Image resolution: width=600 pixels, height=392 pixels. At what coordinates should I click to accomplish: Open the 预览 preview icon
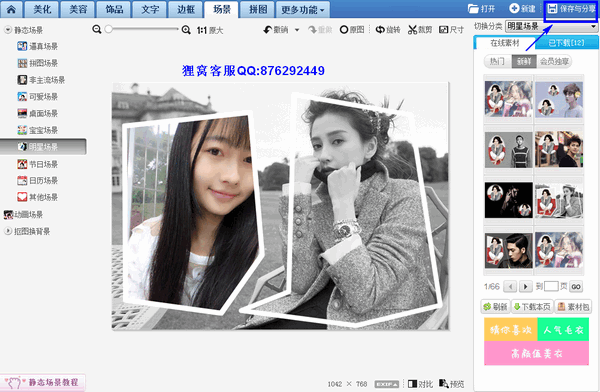[452, 384]
